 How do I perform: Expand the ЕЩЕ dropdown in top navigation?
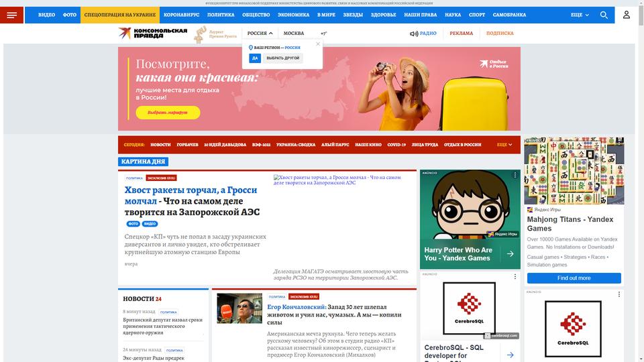tap(580, 15)
